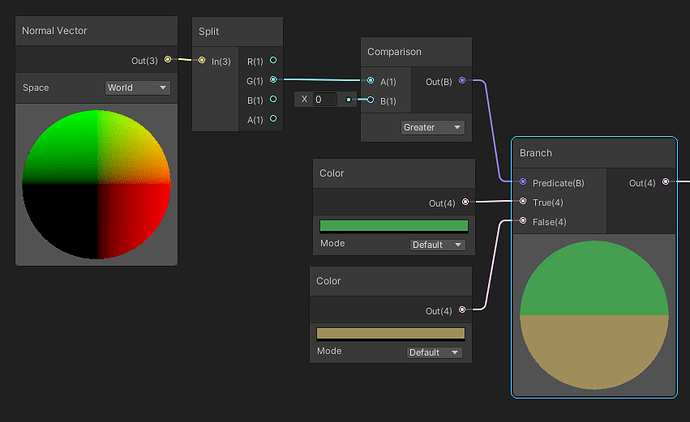Click the Branch Predicate(B) input port

[x=522, y=183]
